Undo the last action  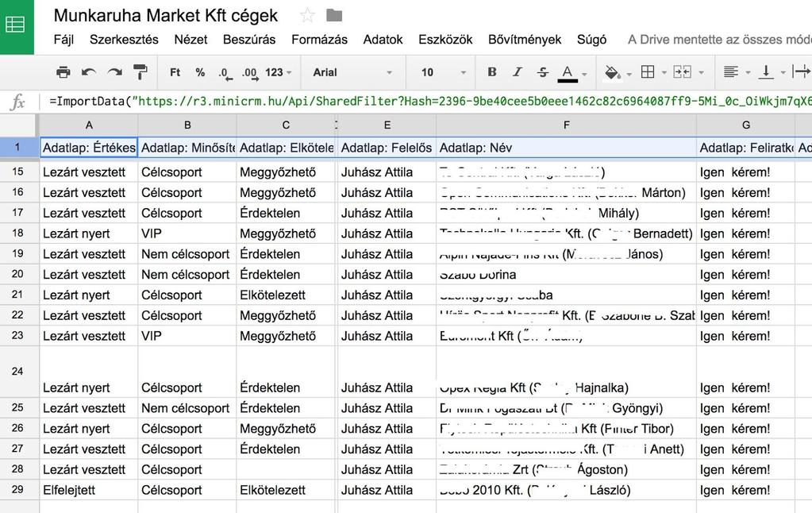pos(89,72)
